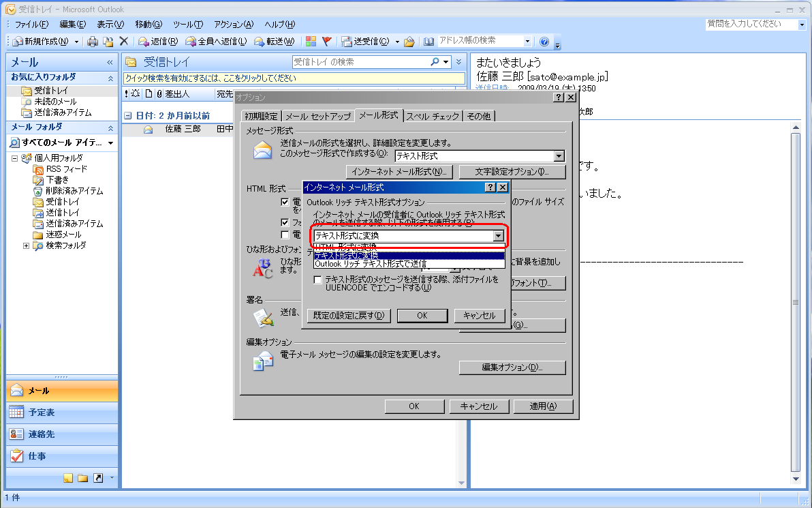Image resolution: width=812 pixels, height=508 pixels.
Task: Click the 送受信 send/receive button
Action: (365, 42)
